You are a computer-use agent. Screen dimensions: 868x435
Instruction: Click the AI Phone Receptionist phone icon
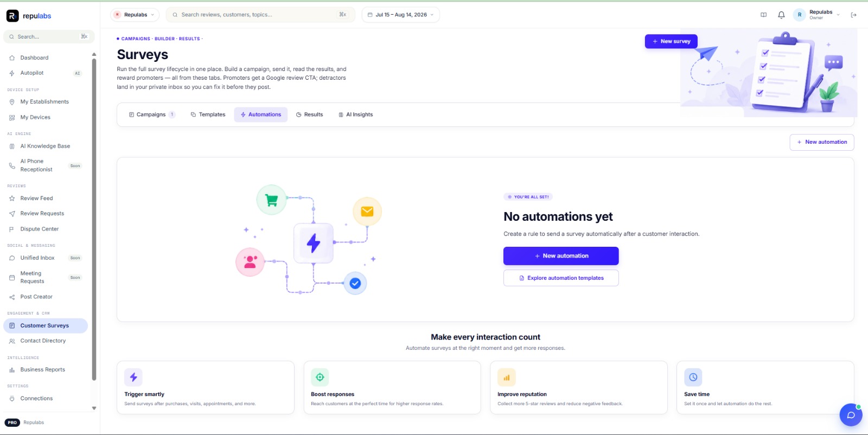pyautogui.click(x=12, y=165)
